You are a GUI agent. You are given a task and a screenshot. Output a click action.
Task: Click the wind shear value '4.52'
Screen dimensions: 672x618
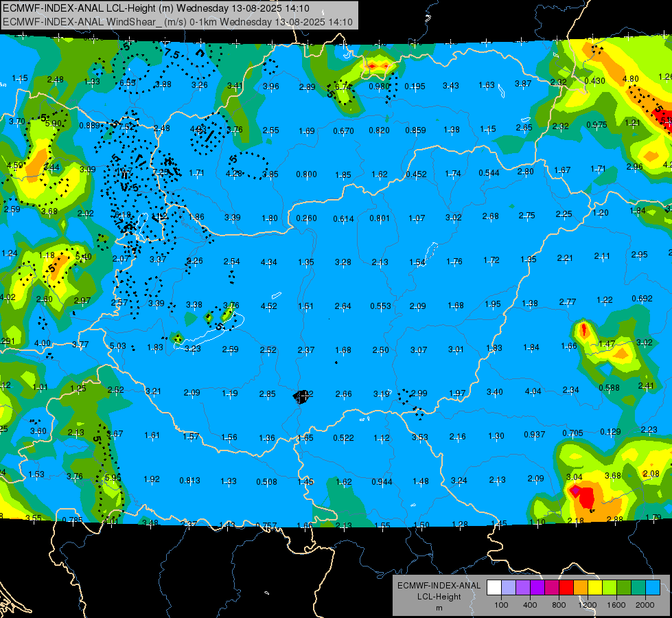point(268,306)
